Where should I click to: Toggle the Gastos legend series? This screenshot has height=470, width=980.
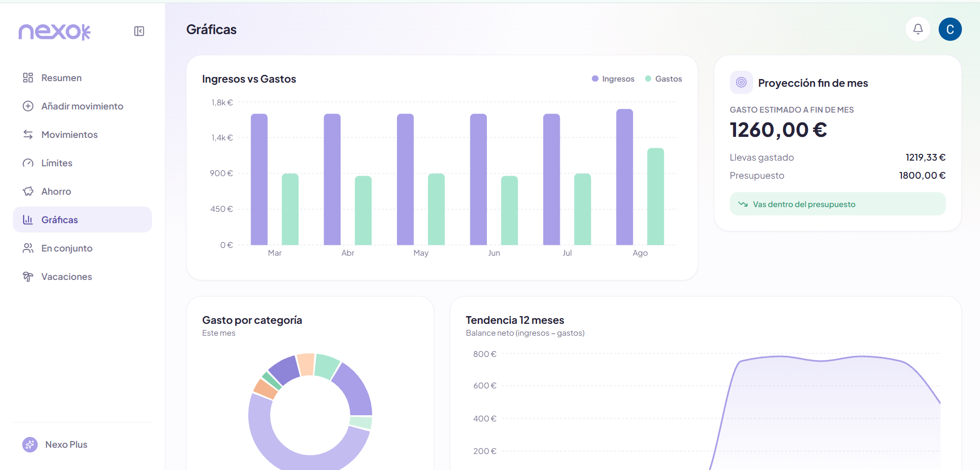[x=664, y=79]
